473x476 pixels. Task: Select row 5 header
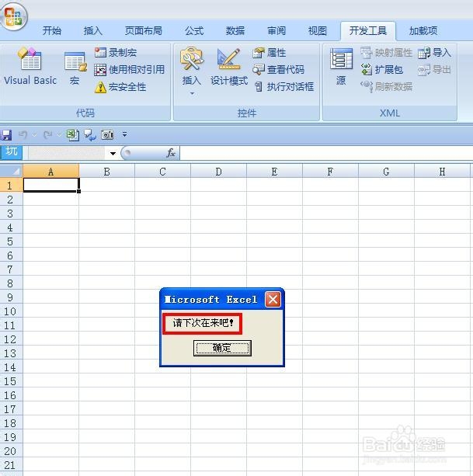[11, 241]
